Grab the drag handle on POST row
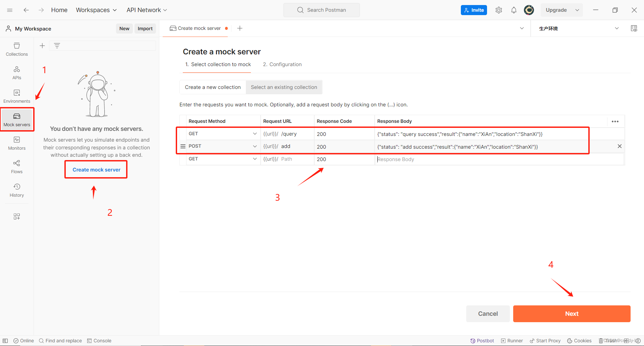The width and height of the screenshot is (644, 346). [183, 146]
